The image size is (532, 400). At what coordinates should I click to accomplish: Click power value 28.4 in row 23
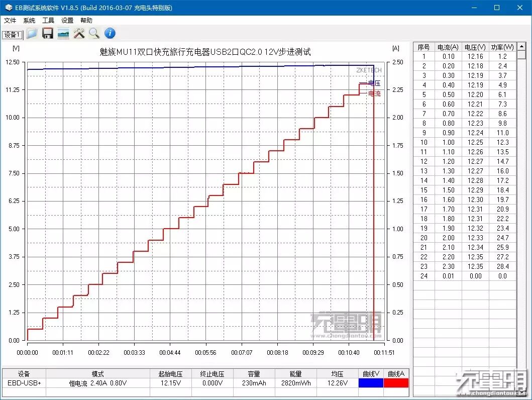pyautogui.click(x=502, y=266)
